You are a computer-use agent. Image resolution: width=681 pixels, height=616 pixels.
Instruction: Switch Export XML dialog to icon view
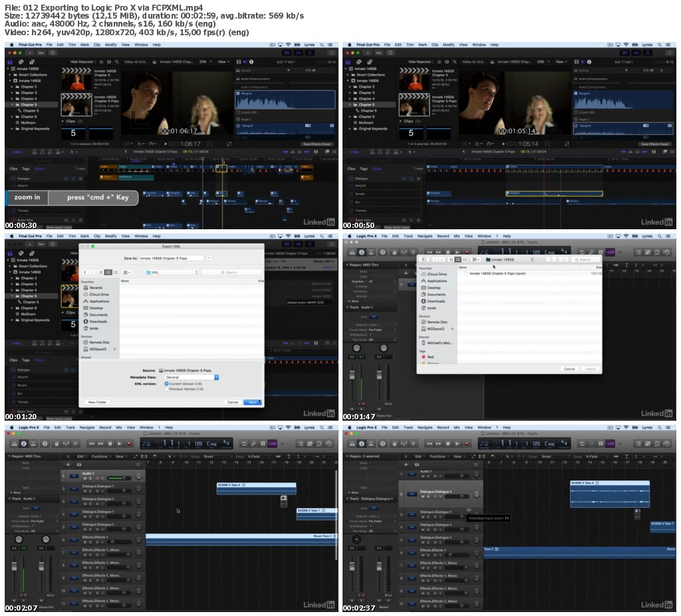pyautogui.click(x=101, y=272)
